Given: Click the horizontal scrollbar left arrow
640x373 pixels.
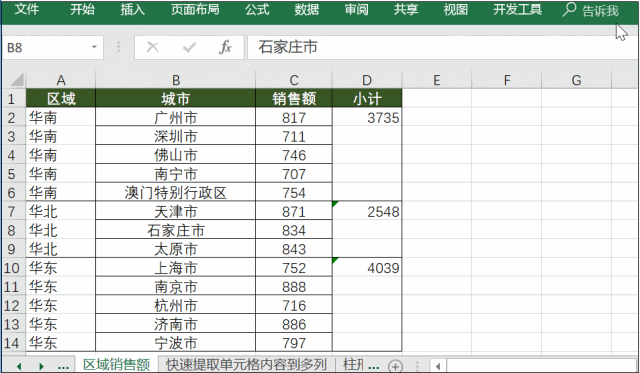Looking at the screenshot, I should coord(438,366).
